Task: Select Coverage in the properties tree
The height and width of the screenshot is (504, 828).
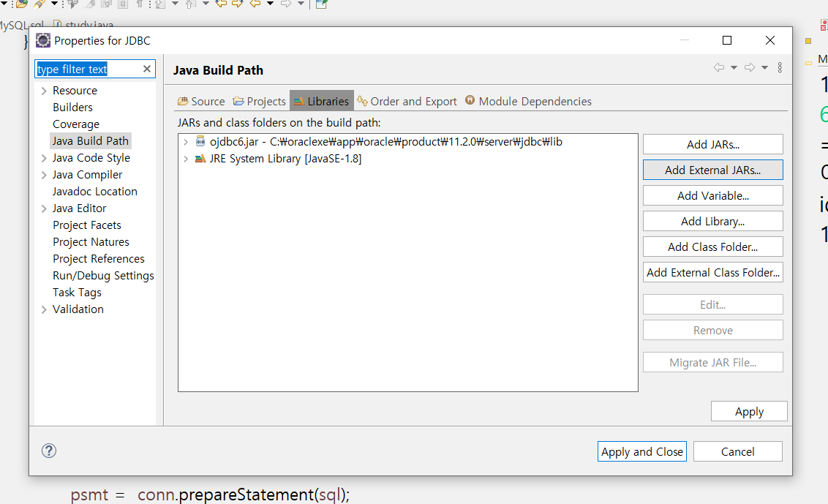Action: [76, 124]
